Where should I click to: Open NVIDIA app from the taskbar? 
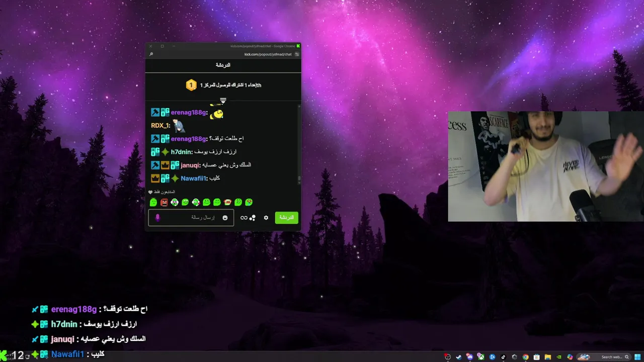coord(558,357)
